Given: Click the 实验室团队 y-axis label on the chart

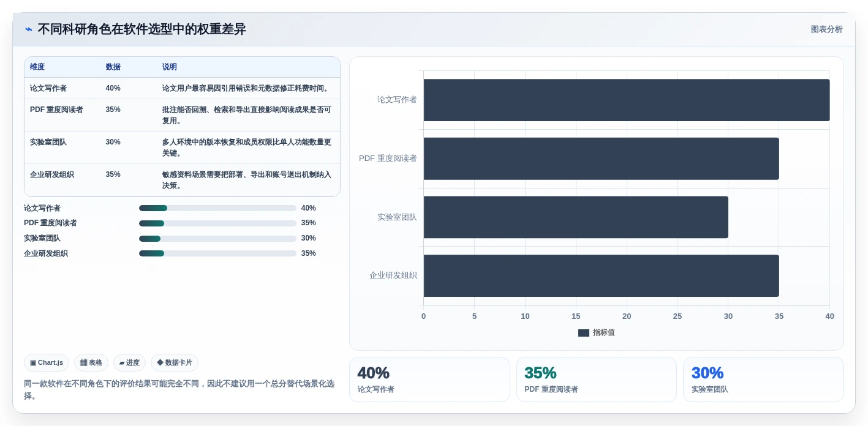Looking at the screenshot, I should click(x=397, y=217).
